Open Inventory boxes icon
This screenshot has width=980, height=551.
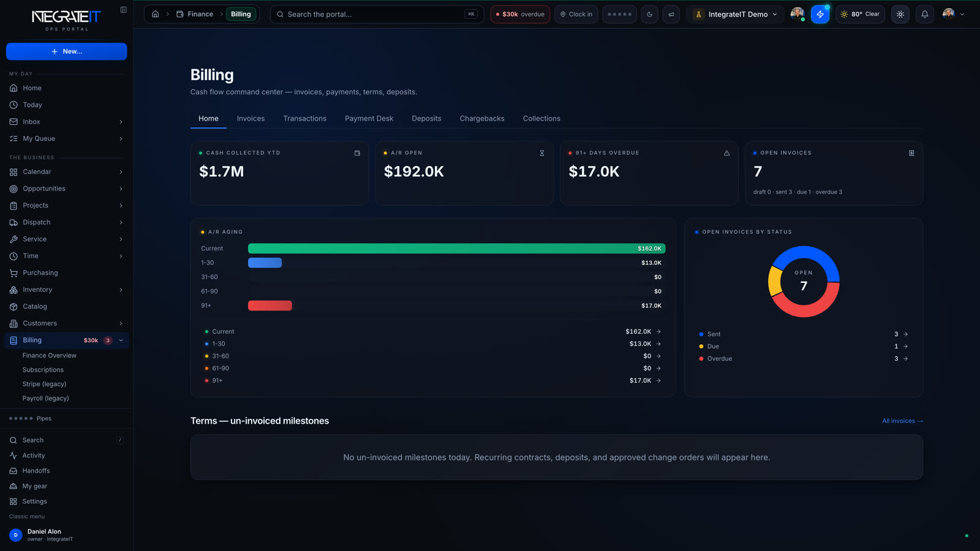13,290
